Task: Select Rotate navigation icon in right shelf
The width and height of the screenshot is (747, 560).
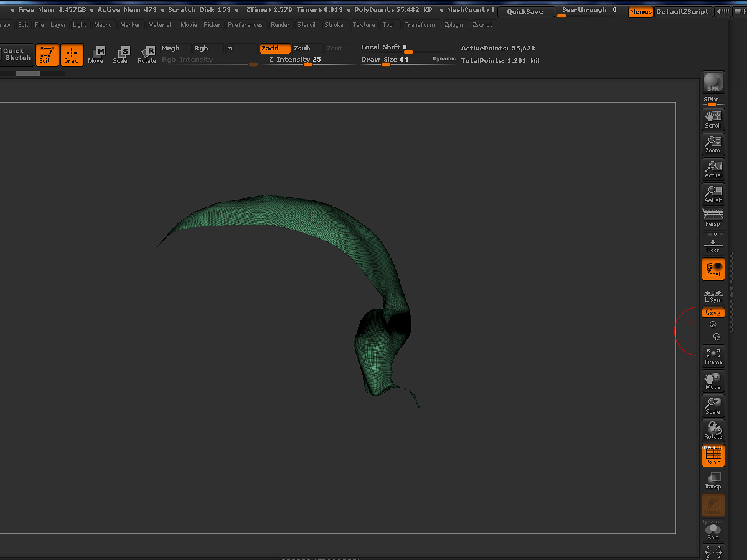Action: coord(713,431)
